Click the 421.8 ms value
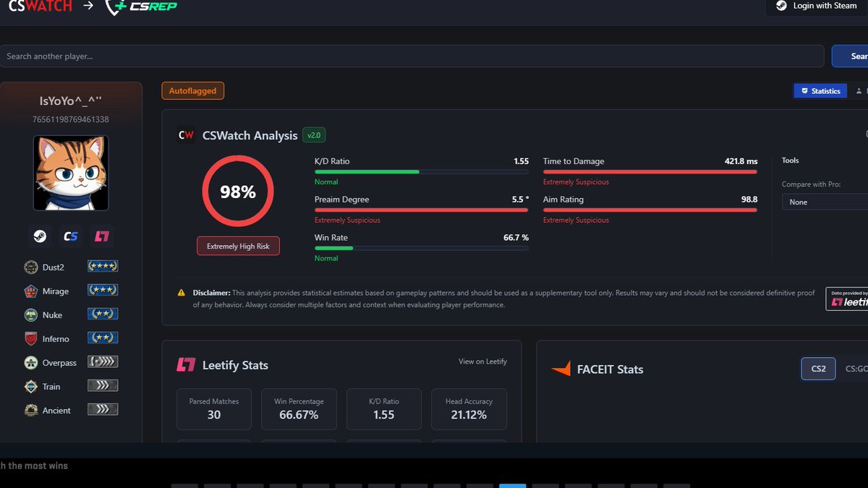Viewport: 868px width, 488px height. click(741, 161)
